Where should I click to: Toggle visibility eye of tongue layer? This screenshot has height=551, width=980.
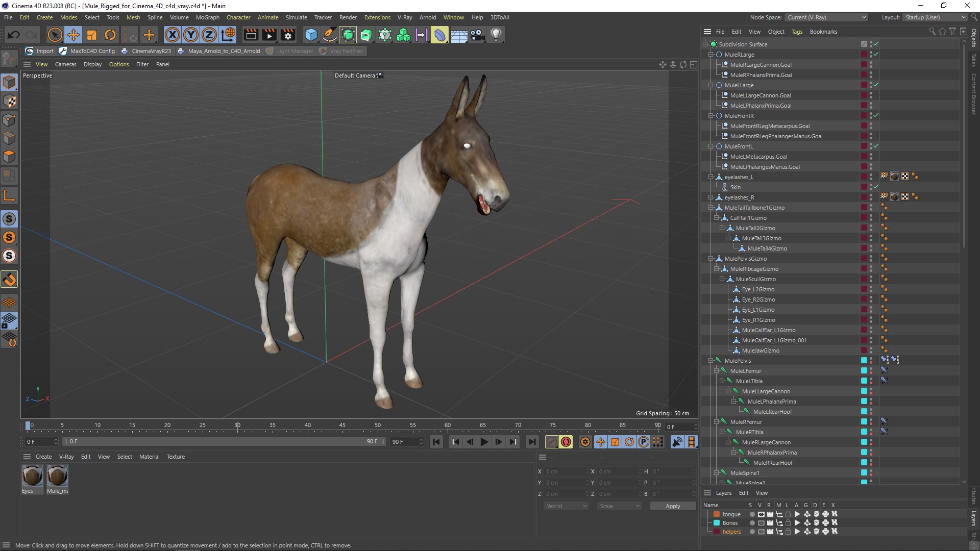(x=761, y=514)
